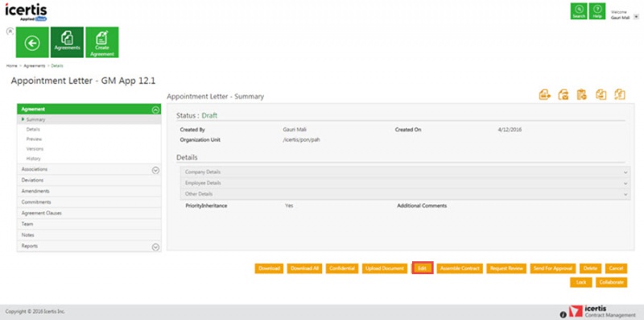Open the Help icon
The height and width of the screenshot is (320, 644).
click(x=597, y=11)
